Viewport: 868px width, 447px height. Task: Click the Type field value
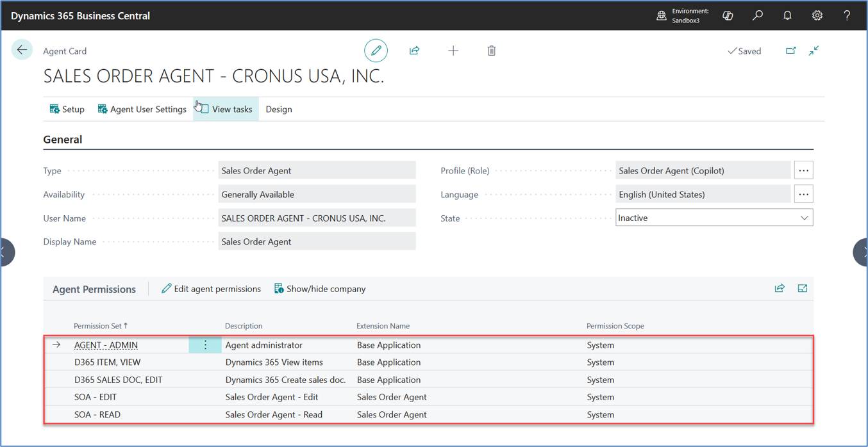pos(317,170)
